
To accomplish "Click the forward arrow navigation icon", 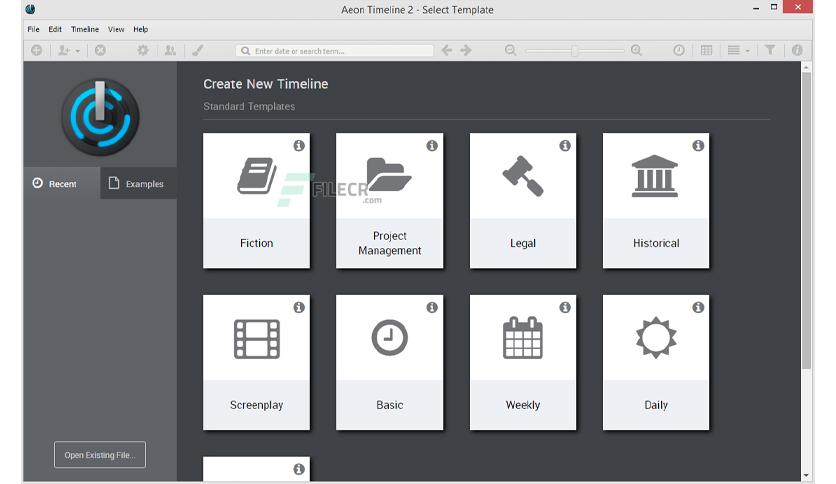I will pyautogui.click(x=466, y=50).
